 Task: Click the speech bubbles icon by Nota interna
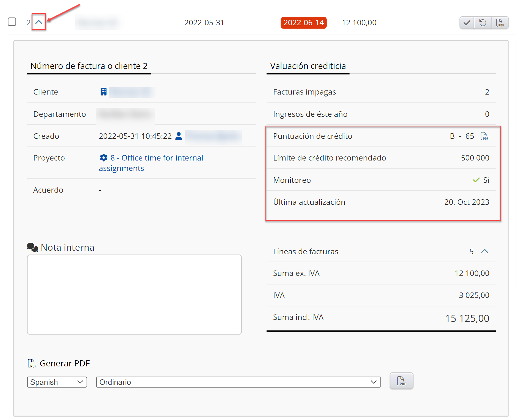[x=32, y=247]
